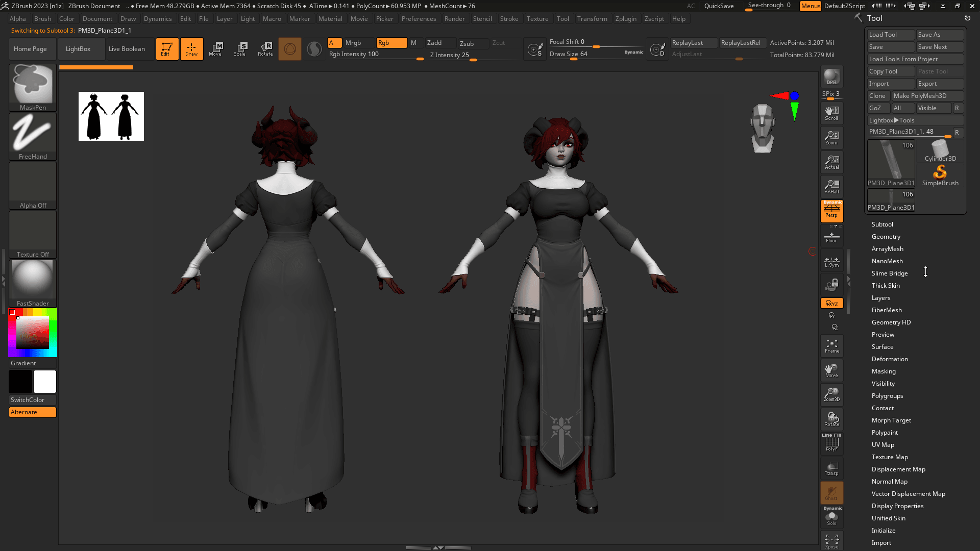Viewport: 980px width, 551px height.
Task: Click the Load Tool button
Action: coord(891,35)
